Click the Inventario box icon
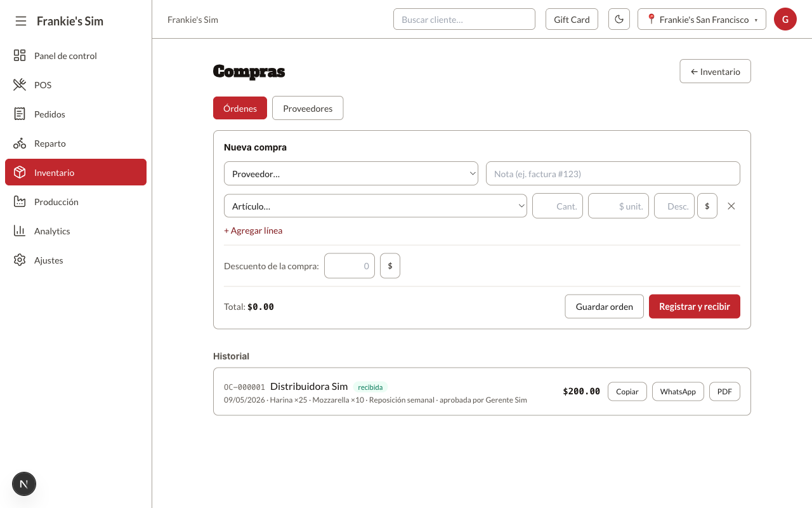 [x=20, y=173]
